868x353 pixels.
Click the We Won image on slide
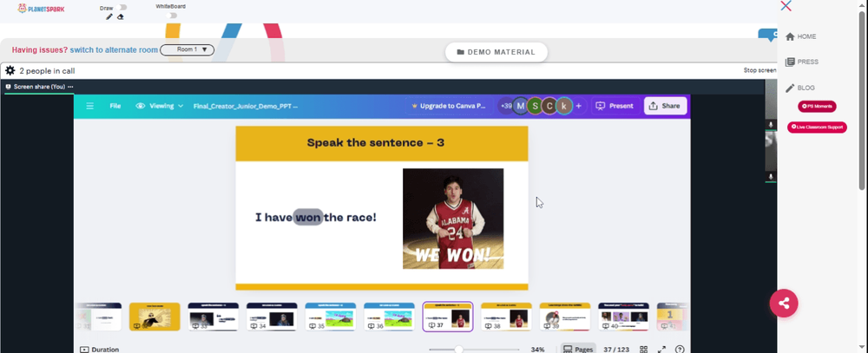coord(453,219)
